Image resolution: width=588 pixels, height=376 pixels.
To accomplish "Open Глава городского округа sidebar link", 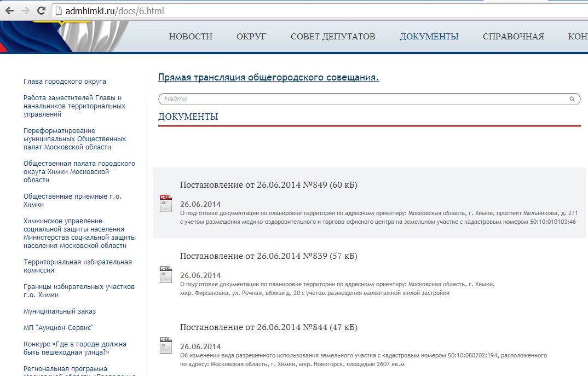I will tap(65, 82).
